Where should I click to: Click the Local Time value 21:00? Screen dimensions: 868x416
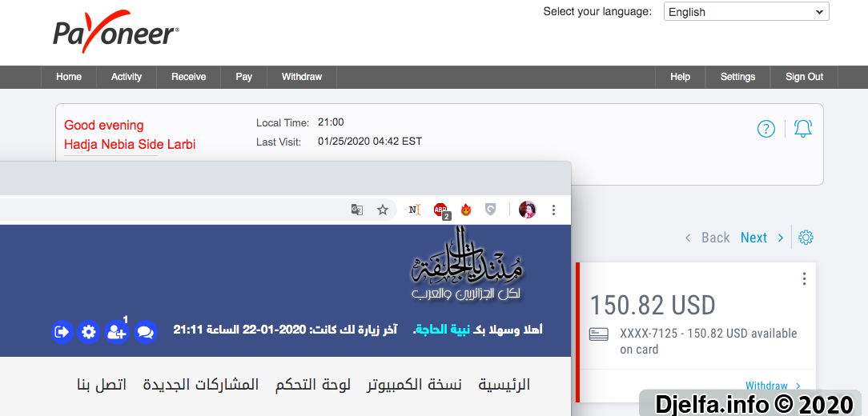click(x=331, y=122)
